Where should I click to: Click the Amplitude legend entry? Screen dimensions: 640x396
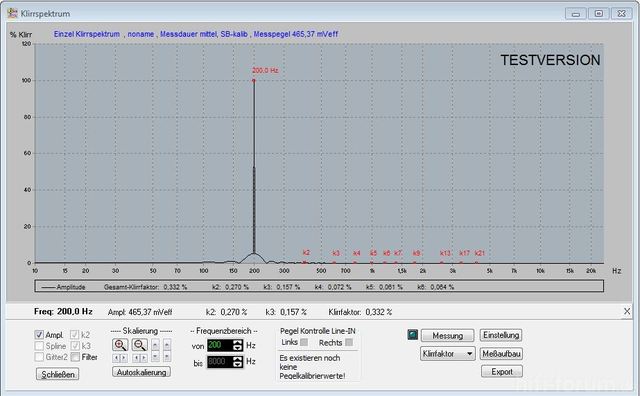[x=63, y=287]
